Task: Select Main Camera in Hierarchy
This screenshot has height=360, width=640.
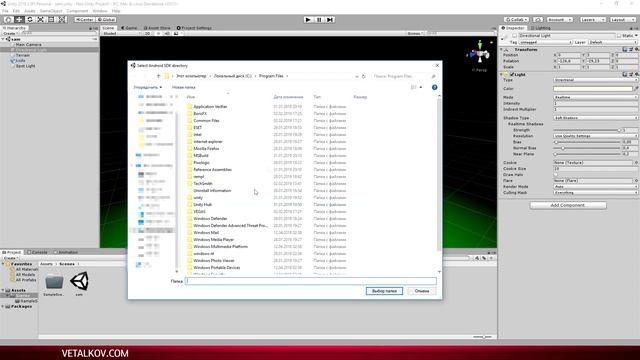Action: pos(29,44)
